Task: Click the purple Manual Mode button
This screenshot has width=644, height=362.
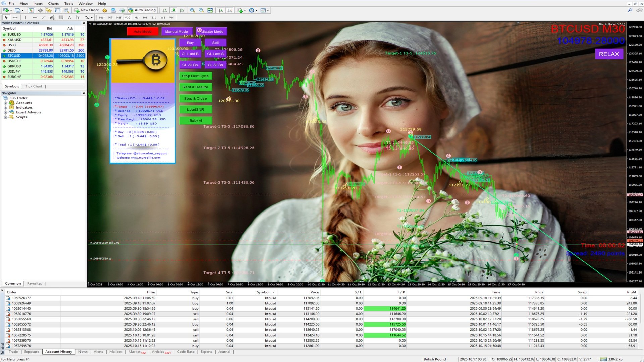Action: 176,31
